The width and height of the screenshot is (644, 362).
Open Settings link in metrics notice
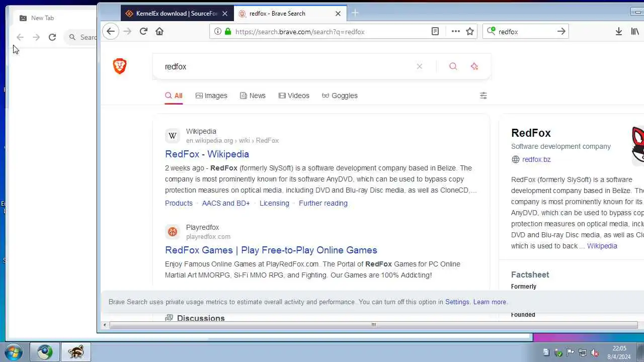point(457,302)
